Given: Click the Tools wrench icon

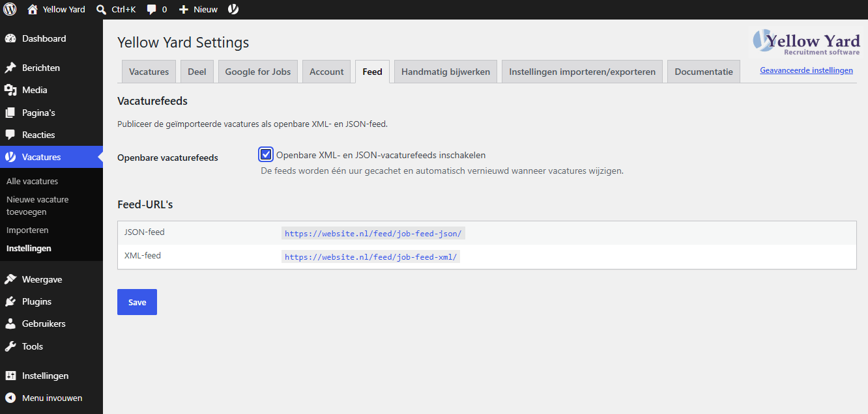Looking at the screenshot, I should pyautogui.click(x=10, y=346).
